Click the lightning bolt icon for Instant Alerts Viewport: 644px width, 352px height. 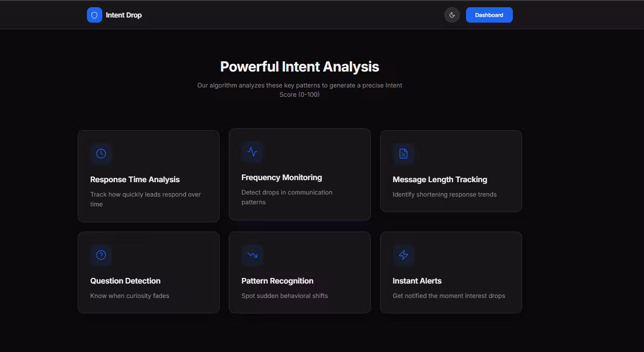pyautogui.click(x=403, y=255)
